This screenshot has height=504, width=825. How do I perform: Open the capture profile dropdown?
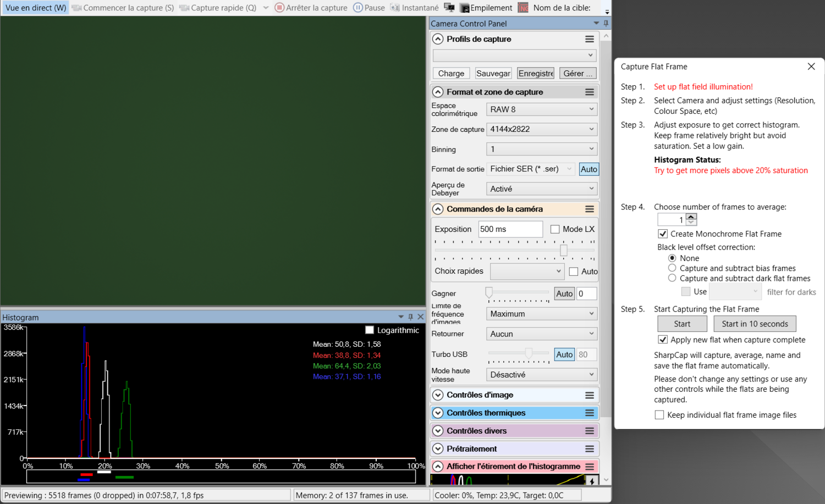coord(514,56)
